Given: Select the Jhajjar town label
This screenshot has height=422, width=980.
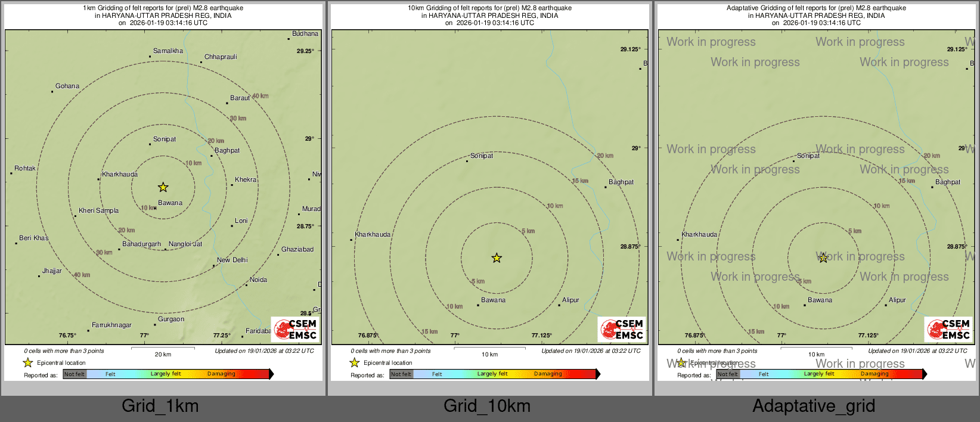Looking at the screenshot, I should pyautogui.click(x=52, y=271).
